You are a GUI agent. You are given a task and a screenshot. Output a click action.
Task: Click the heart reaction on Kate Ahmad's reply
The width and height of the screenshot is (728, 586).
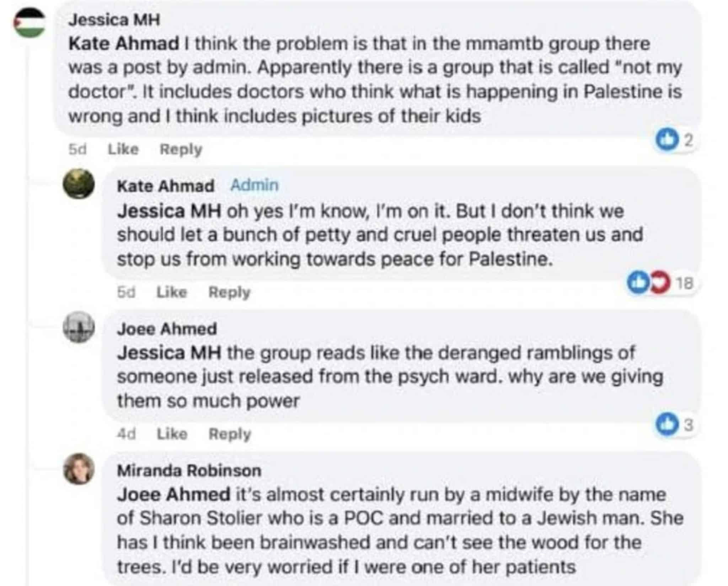(660, 283)
